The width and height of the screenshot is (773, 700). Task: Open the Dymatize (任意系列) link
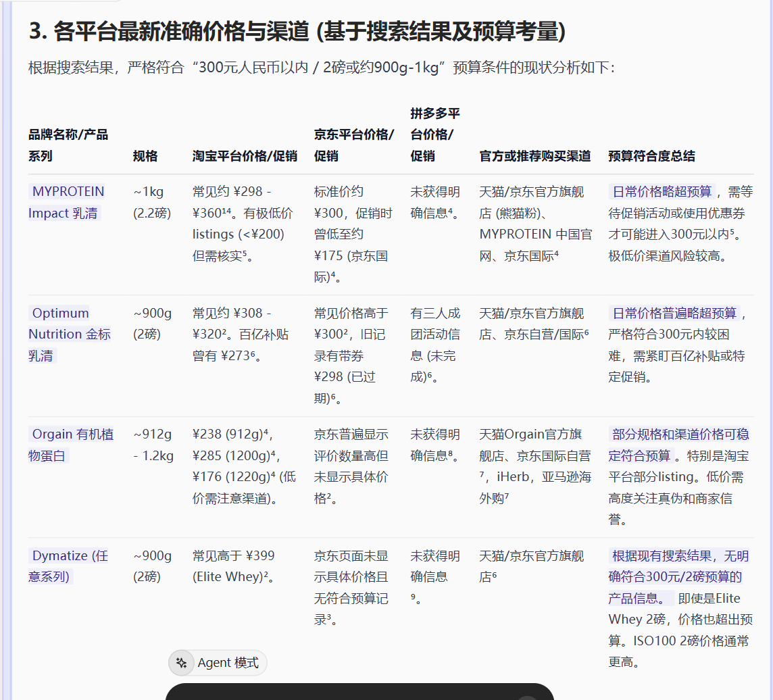point(69,566)
